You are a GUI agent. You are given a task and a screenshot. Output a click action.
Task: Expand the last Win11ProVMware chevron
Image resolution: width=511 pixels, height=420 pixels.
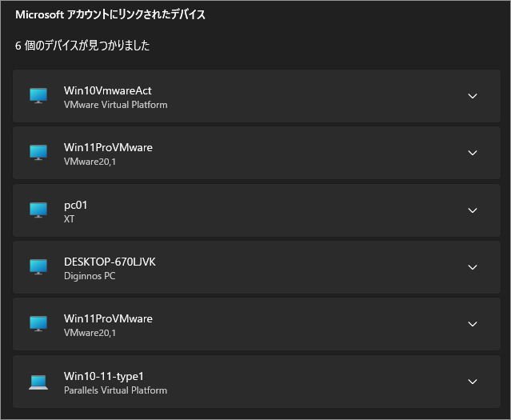[472, 324]
